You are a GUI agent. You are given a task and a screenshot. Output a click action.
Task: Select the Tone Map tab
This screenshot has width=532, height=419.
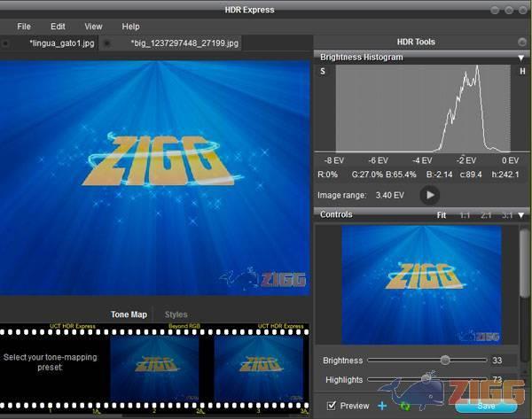(129, 314)
